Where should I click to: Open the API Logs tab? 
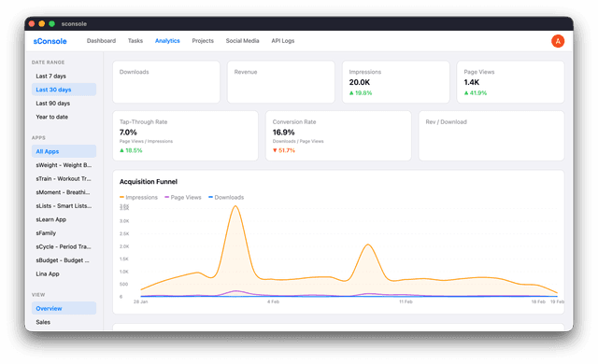coord(283,41)
